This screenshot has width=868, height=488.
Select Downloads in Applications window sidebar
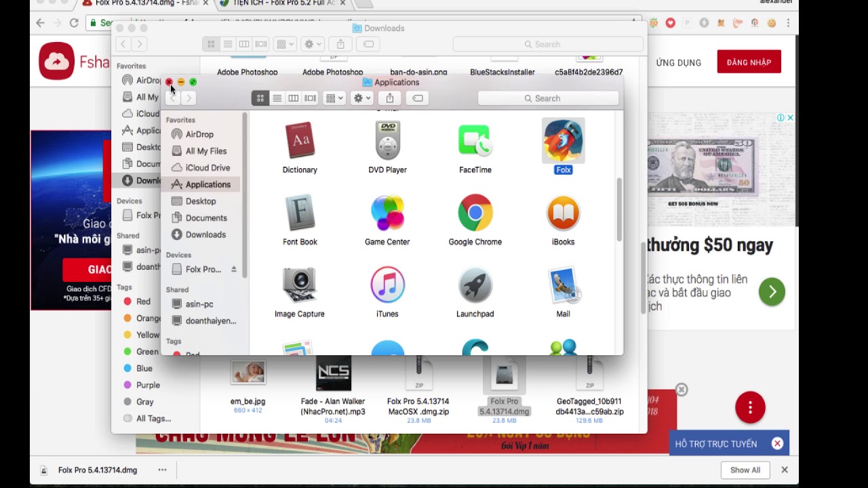(205, 235)
